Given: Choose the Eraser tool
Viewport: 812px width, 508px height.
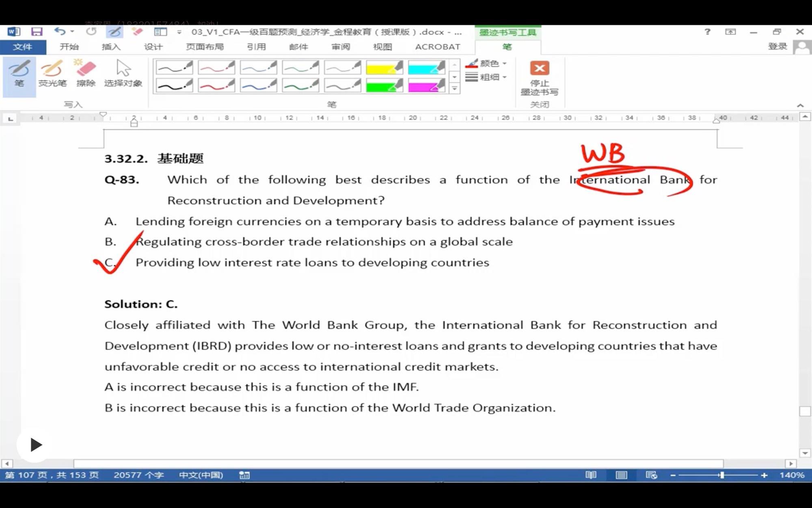Looking at the screenshot, I should 86,75.
